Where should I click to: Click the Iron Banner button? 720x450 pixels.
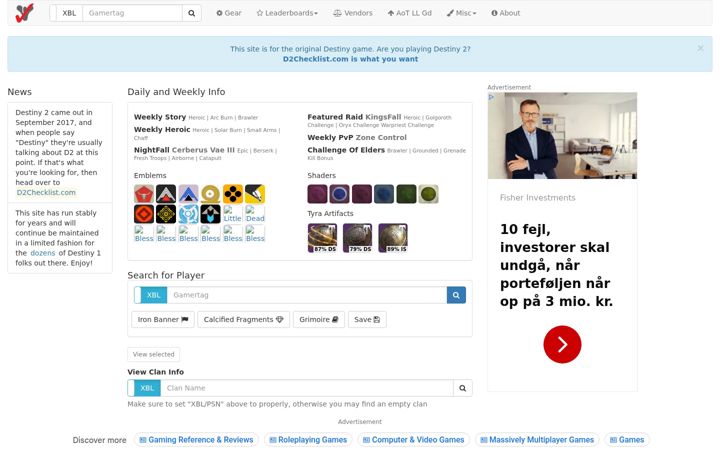point(163,320)
